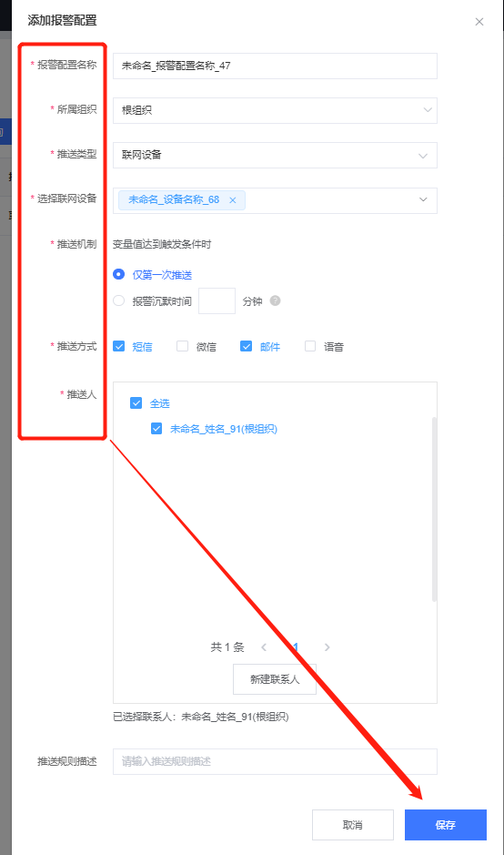Select 仅第一次推送 radio option
The width and height of the screenshot is (504, 855).
pyautogui.click(x=119, y=274)
